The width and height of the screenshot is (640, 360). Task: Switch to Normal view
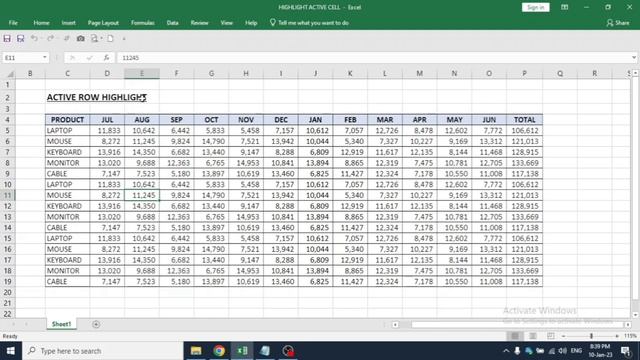(515, 336)
